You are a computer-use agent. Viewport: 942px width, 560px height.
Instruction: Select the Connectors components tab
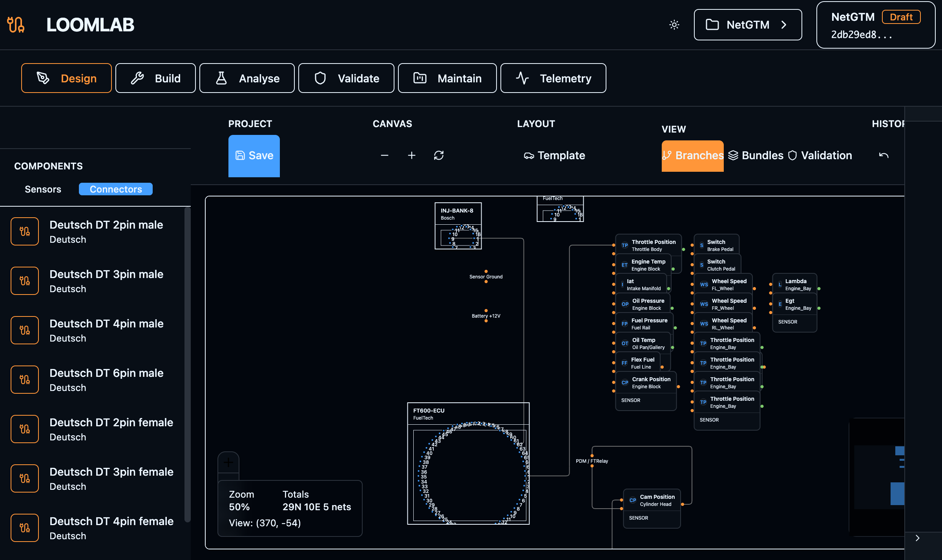(115, 189)
